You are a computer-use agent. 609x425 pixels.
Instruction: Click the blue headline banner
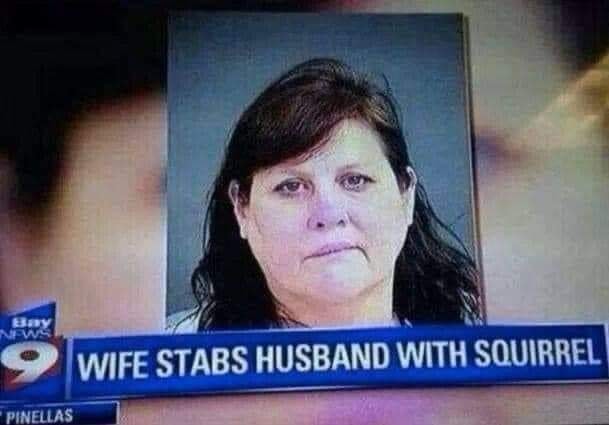(x=338, y=361)
